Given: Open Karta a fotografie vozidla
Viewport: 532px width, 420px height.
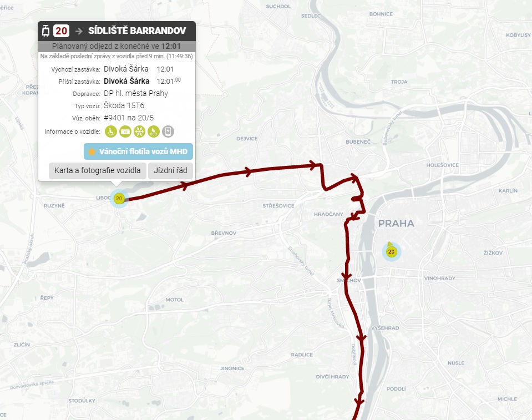Looking at the screenshot, I should 98,170.
